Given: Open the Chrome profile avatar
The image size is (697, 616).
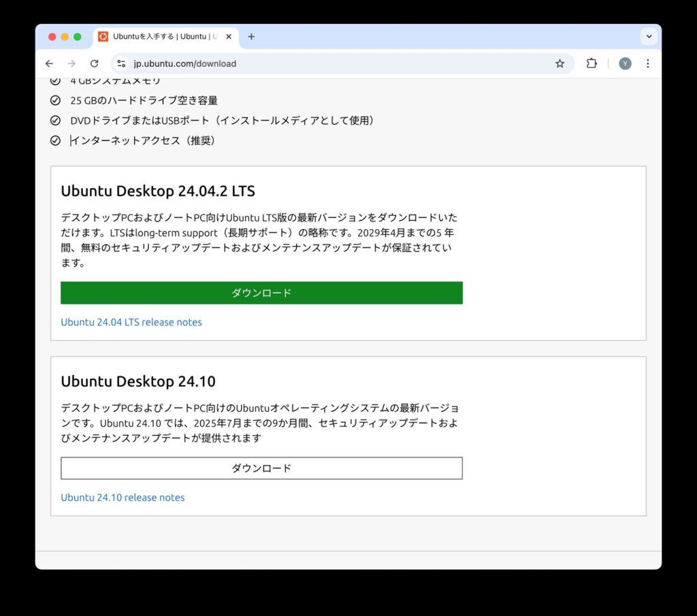Looking at the screenshot, I should click(x=625, y=63).
